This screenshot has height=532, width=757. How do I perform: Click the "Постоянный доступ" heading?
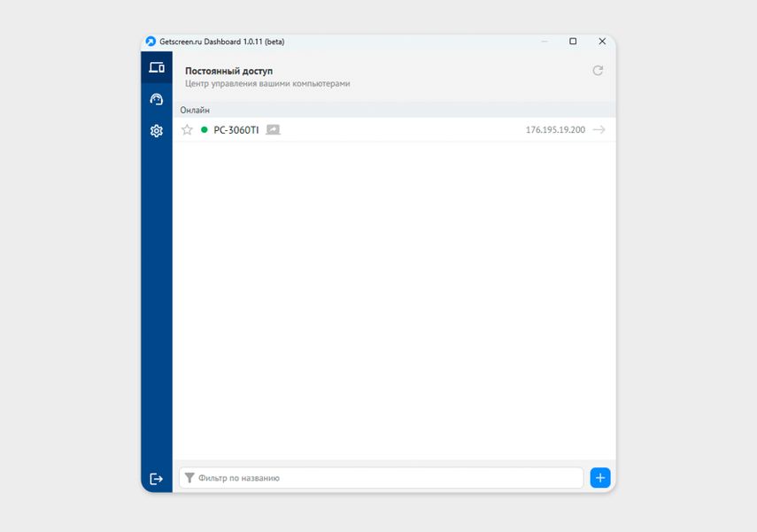pos(228,71)
